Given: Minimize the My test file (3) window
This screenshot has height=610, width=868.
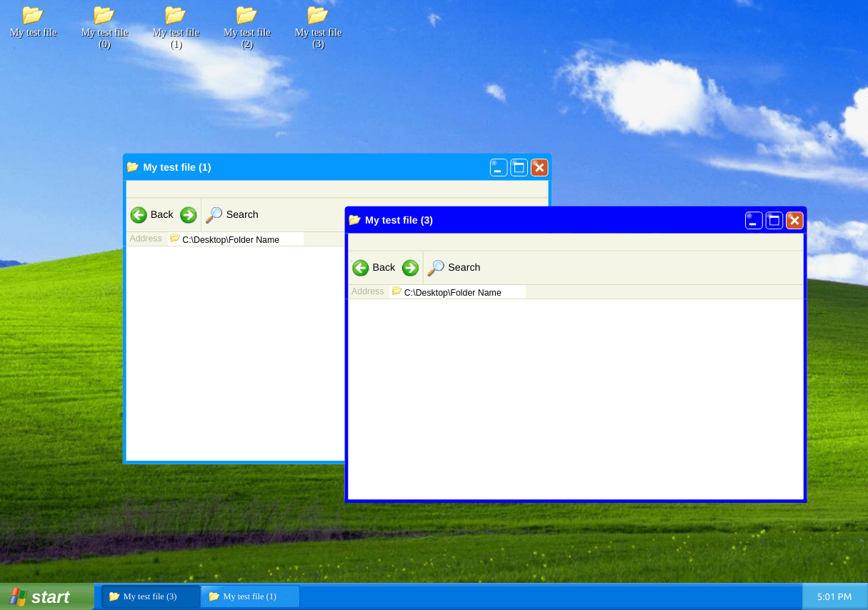Looking at the screenshot, I should point(754,220).
